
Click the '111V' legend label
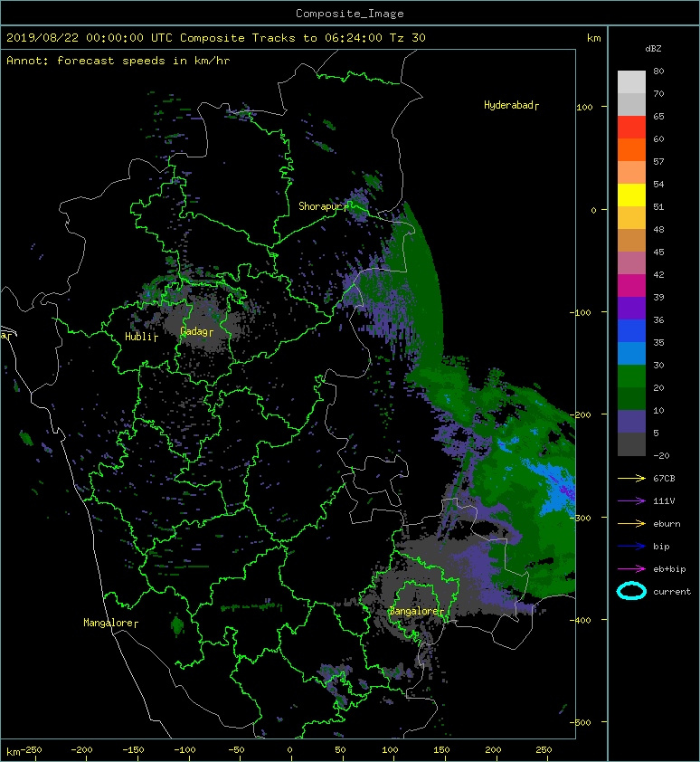(664, 501)
